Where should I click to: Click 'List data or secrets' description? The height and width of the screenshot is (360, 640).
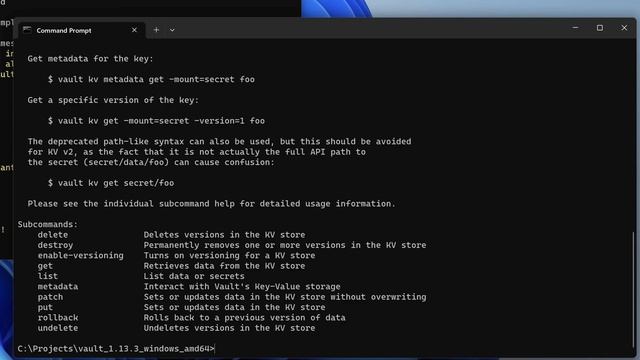point(194,276)
